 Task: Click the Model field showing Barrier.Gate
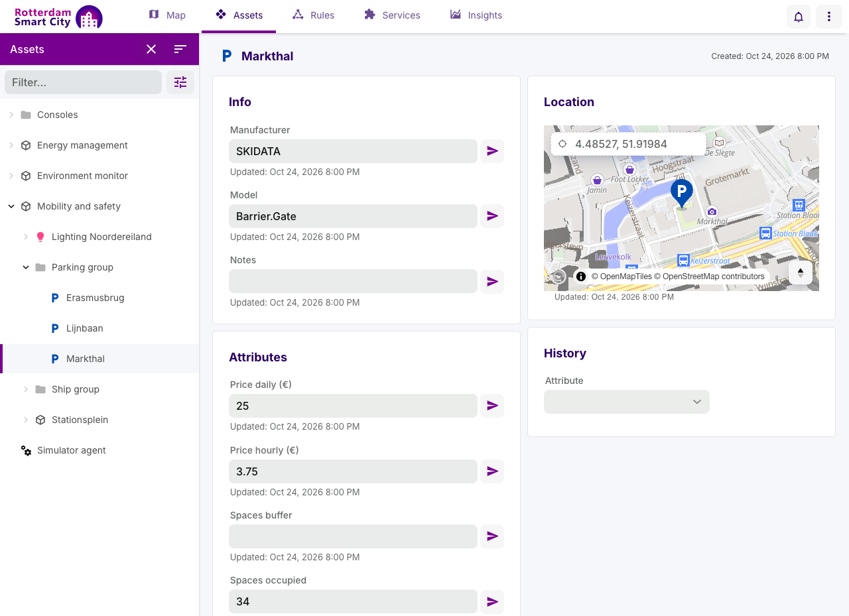[x=353, y=216]
